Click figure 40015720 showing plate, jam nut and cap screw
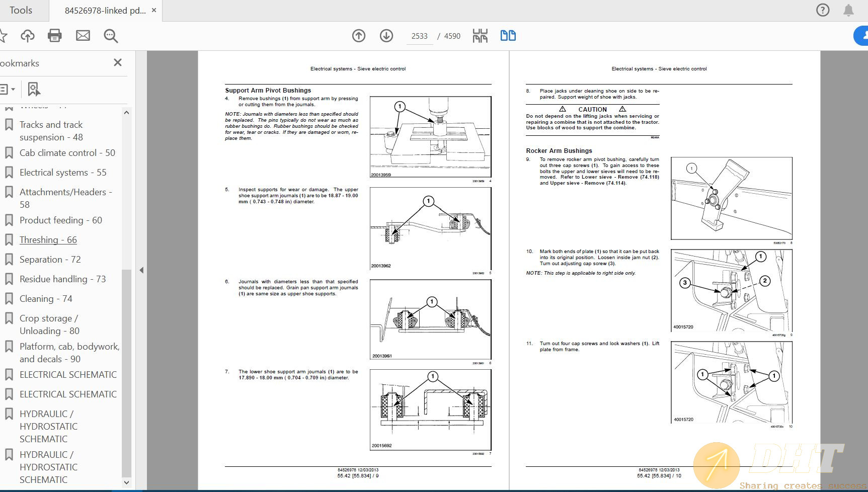Viewport: 868px width, 492px height. point(731,291)
